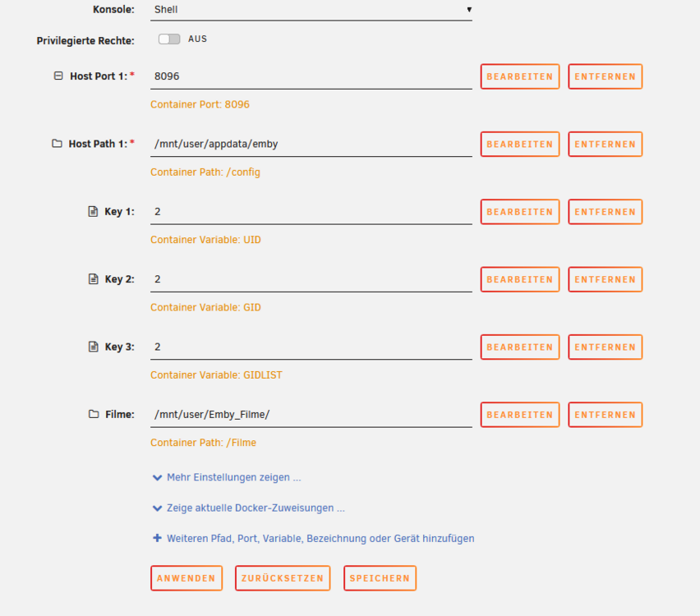Click the folder icon beside Host Path 1
Viewport: 700px width, 616px height.
click(x=57, y=143)
